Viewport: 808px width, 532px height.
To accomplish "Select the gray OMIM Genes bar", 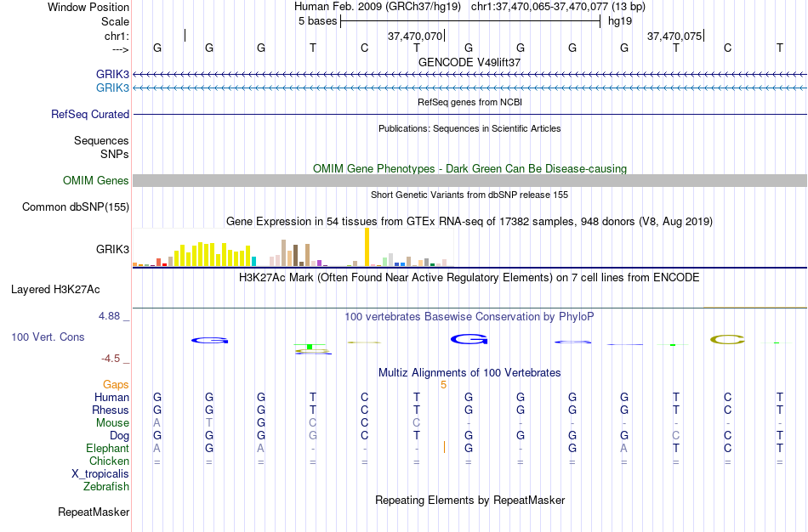I will (x=470, y=180).
